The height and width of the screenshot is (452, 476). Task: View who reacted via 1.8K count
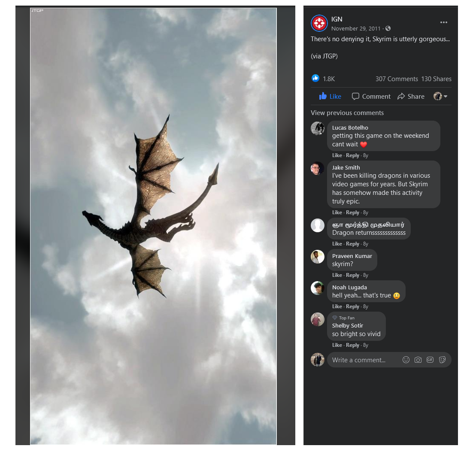[329, 79]
